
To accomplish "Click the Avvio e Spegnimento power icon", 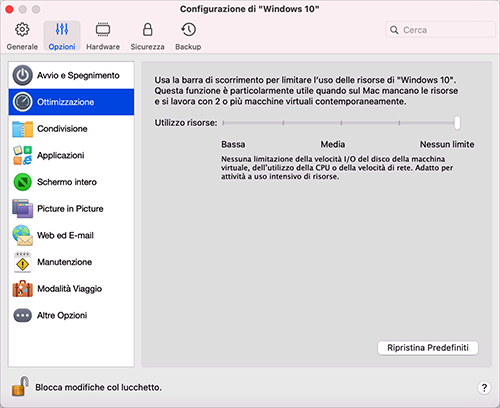I will (22, 75).
